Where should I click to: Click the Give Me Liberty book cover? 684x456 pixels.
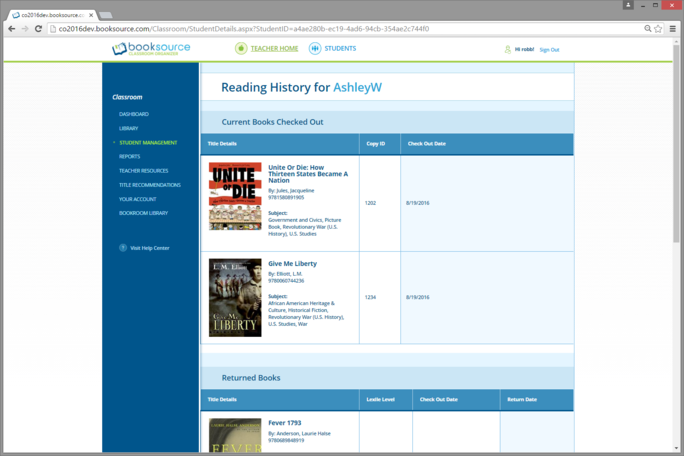coord(235,298)
